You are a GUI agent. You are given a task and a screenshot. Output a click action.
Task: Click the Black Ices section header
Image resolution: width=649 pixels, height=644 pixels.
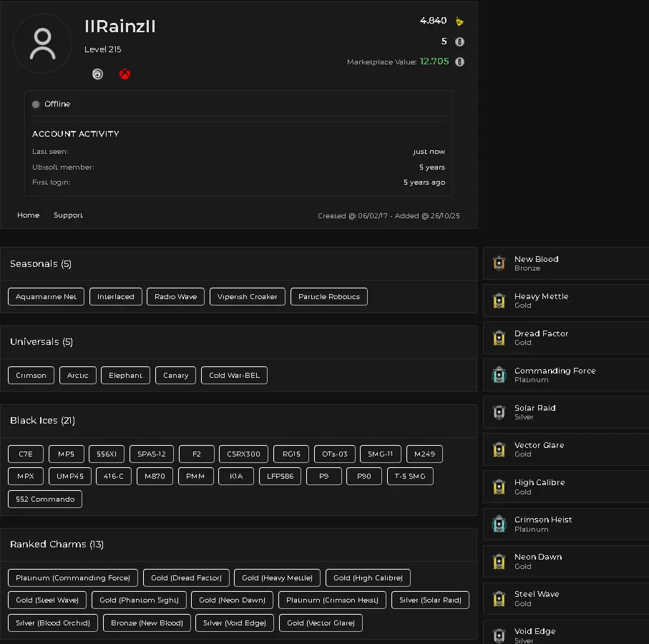(42, 421)
